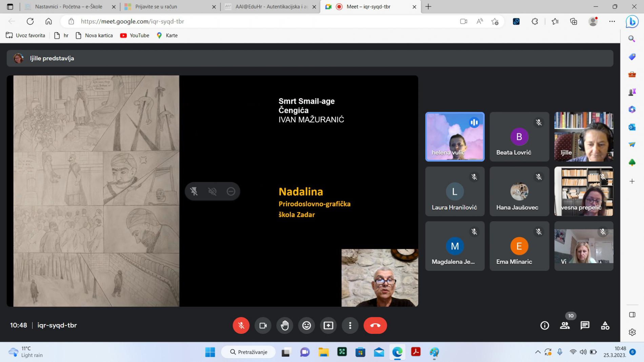Click the address bar URL
The width and height of the screenshot is (644, 362).
[x=132, y=21]
